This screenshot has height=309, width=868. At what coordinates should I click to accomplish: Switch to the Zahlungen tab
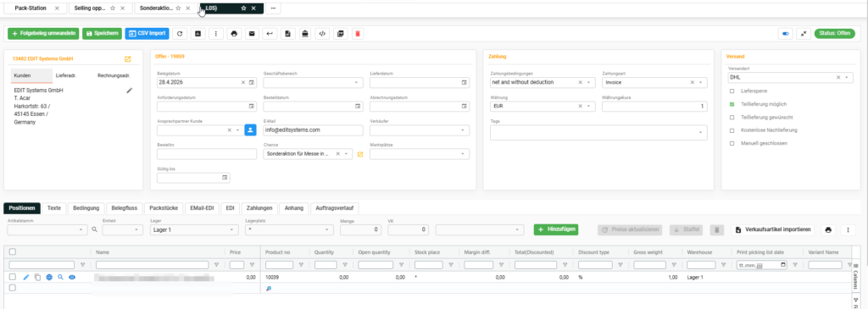click(x=259, y=208)
